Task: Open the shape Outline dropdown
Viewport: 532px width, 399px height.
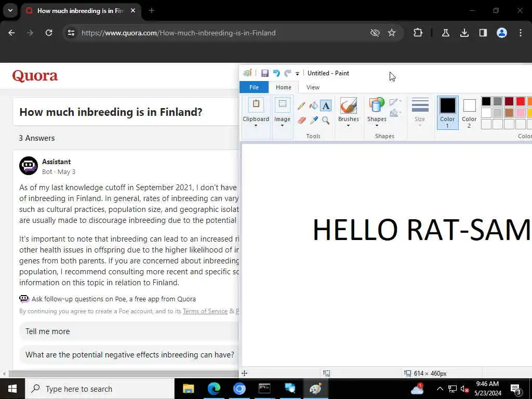Action: (x=395, y=102)
